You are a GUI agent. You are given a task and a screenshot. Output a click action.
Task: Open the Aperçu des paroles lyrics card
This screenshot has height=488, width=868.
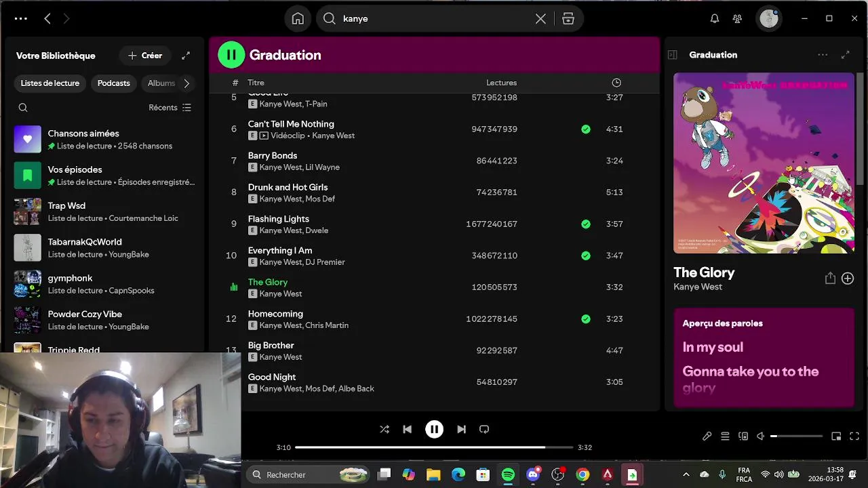[x=764, y=358]
